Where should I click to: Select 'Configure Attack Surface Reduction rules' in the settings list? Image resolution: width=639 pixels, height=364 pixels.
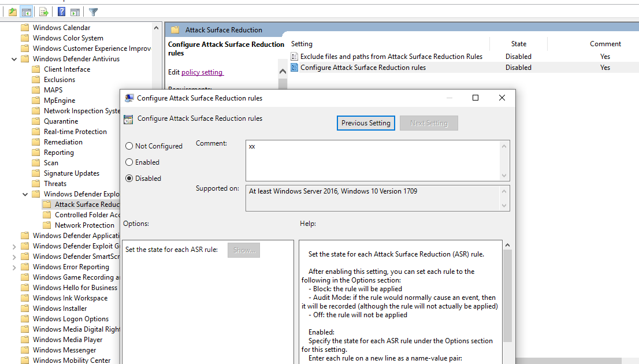(x=363, y=68)
